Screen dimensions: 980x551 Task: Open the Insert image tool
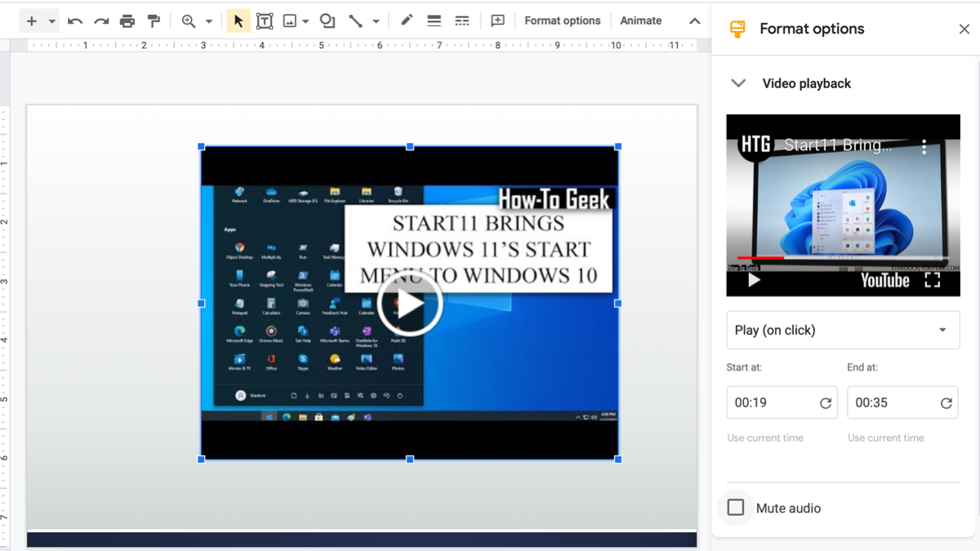coord(287,20)
